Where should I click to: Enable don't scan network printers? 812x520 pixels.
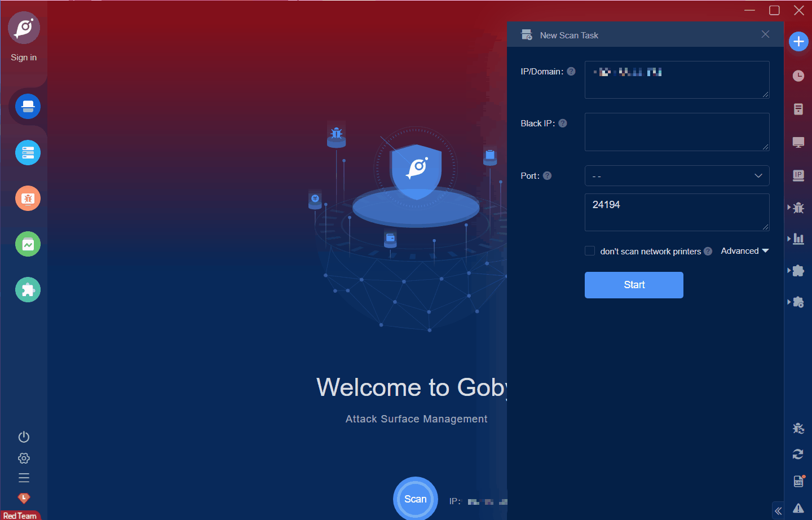(x=589, y=250)
